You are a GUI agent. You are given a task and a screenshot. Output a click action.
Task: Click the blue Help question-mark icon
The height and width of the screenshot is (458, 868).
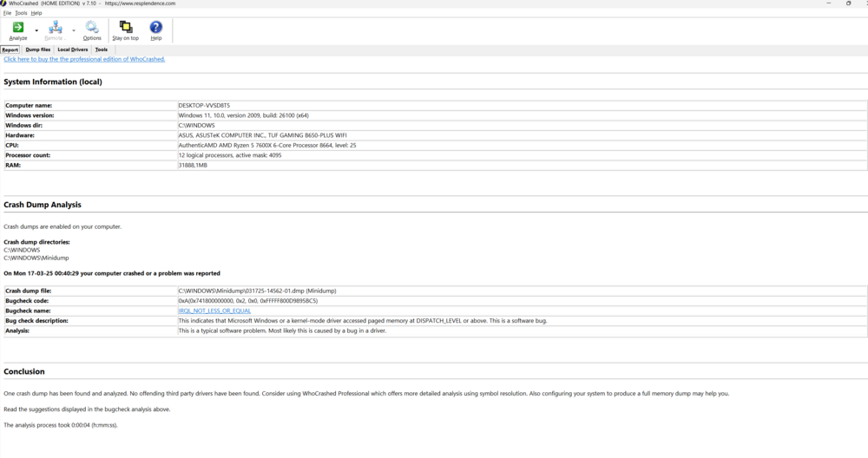[x=156, y=28]
